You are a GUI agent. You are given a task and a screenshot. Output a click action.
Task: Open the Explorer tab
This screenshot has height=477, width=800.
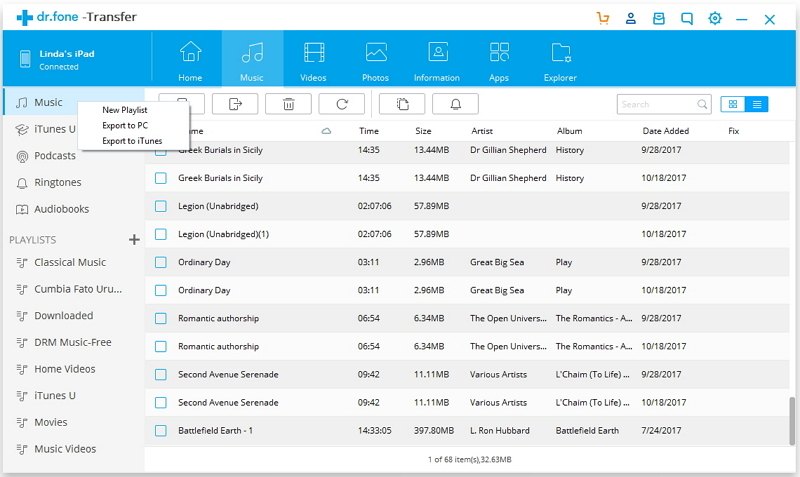pyautogui.click(x=560, y=61)
